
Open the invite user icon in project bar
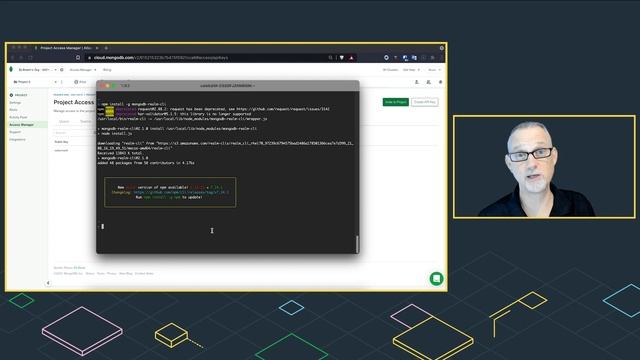point(417,82)
